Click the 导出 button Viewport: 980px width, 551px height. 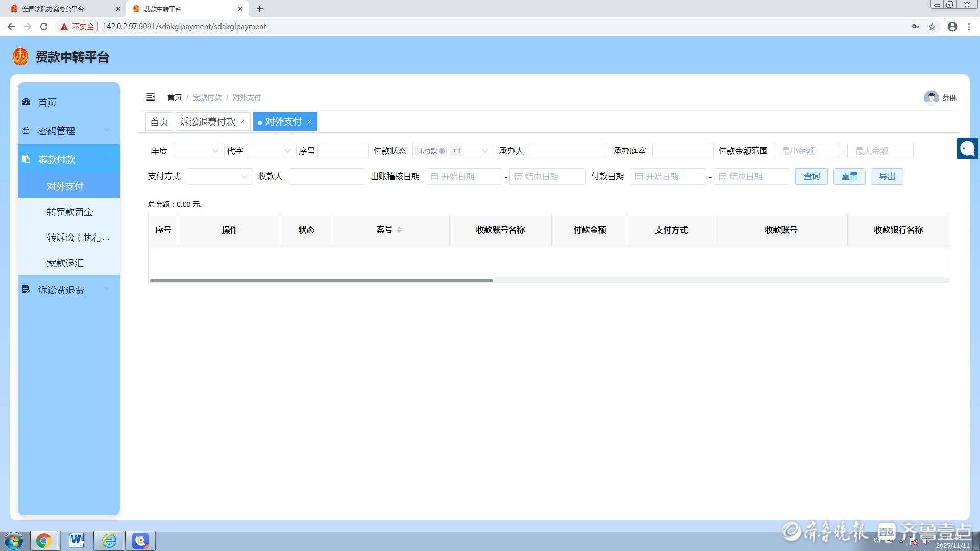point(887,177)
